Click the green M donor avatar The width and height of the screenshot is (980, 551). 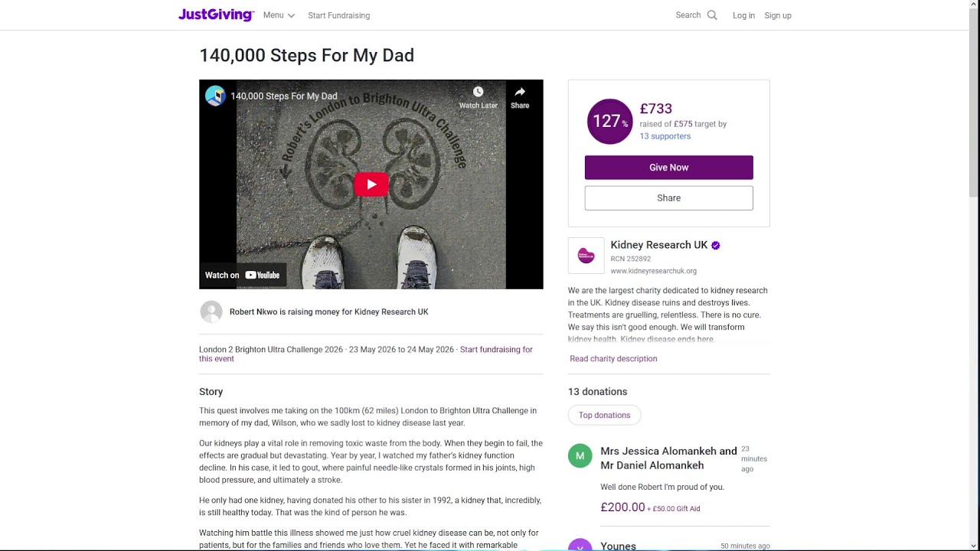click(580, 456)
